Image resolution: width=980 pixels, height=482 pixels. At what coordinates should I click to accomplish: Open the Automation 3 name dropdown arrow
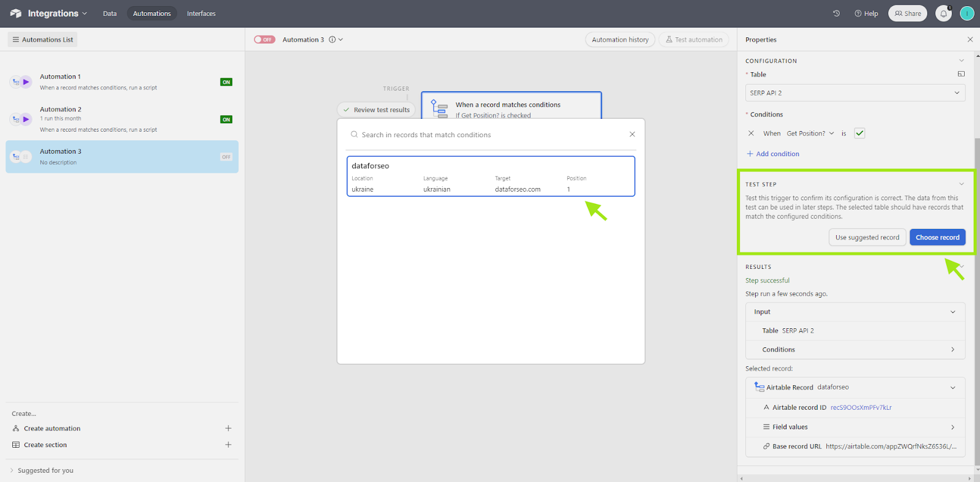coord(341,39)
